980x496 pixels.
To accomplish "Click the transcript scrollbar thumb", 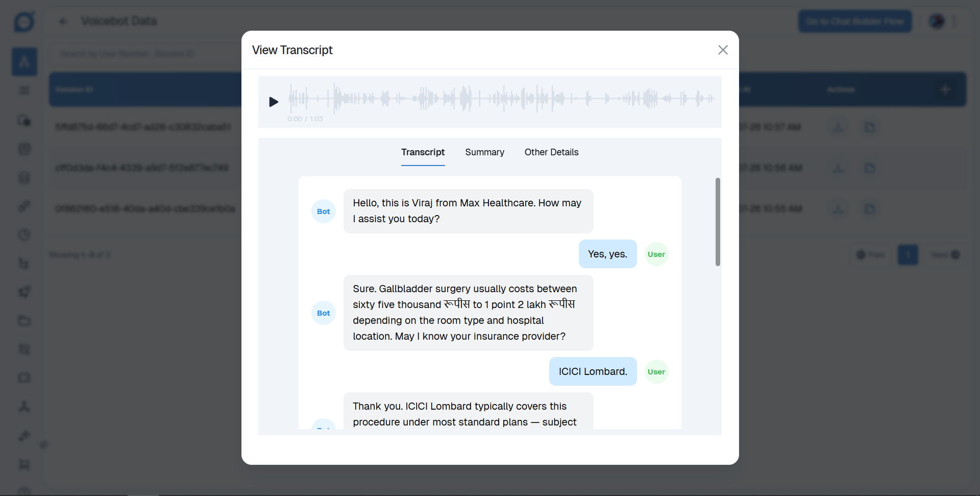I will pyautogui.click(x=718, y=222).
